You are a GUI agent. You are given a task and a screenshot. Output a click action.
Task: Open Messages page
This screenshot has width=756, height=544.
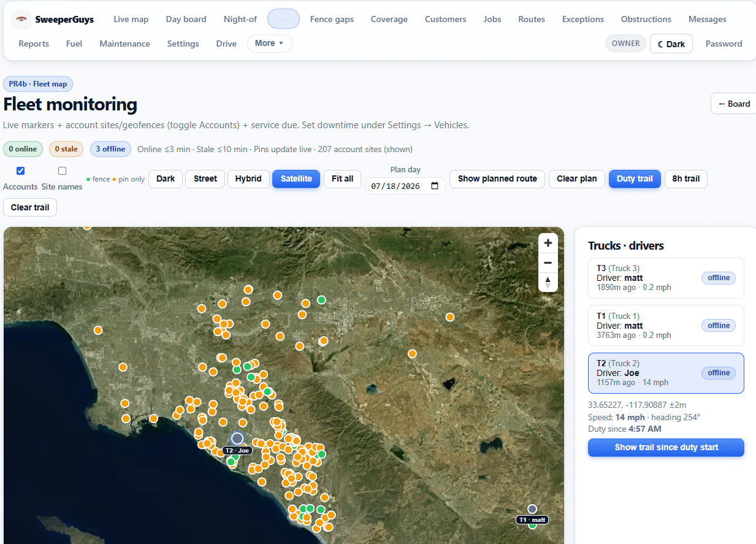tap(708, 19)
